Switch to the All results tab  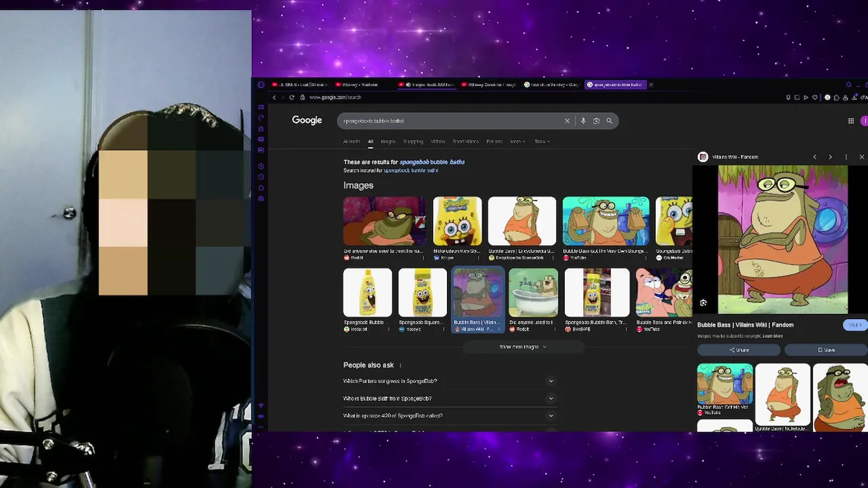pos(370,142)
